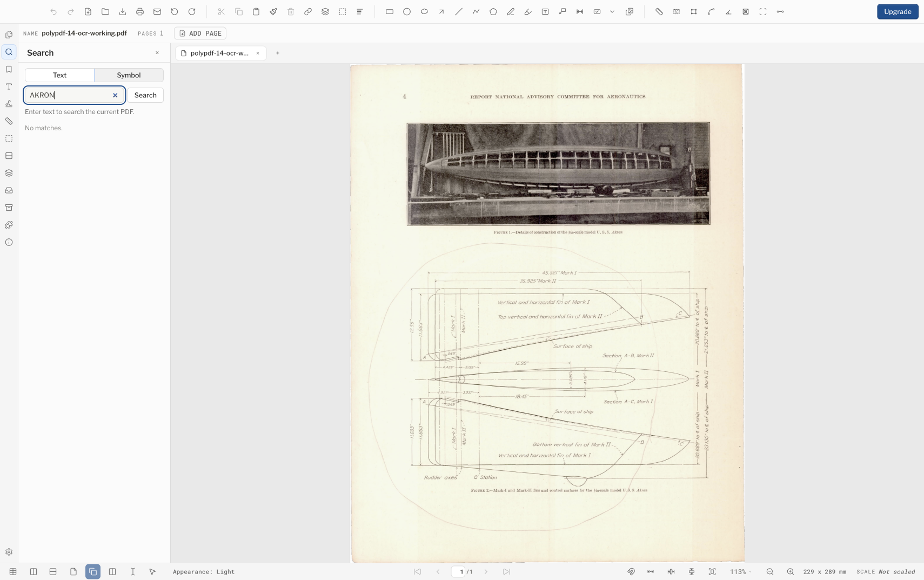Go to the first page
This screenshot has width=924, height=580.
tap(417, 571)
